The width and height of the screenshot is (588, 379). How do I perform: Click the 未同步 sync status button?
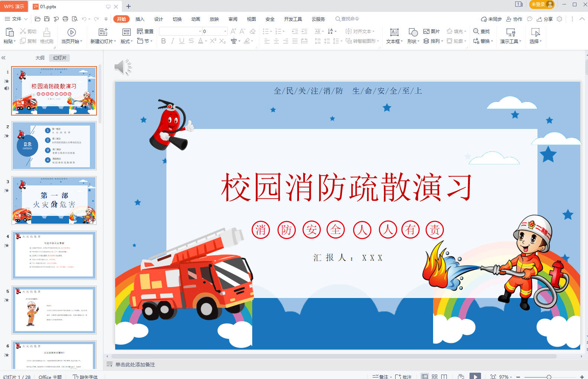[491, 19]
